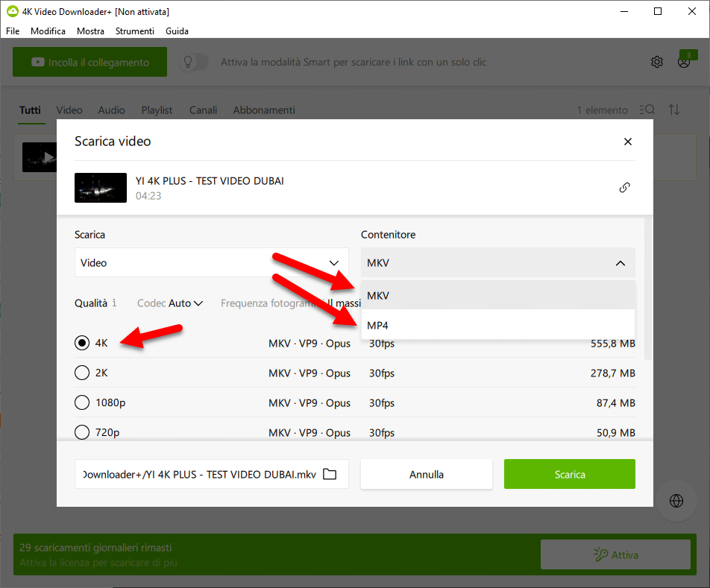Click the Annulla button
The width and height of the screenshot is (710, 588).
pyautogui.click(x=427, y=474)
